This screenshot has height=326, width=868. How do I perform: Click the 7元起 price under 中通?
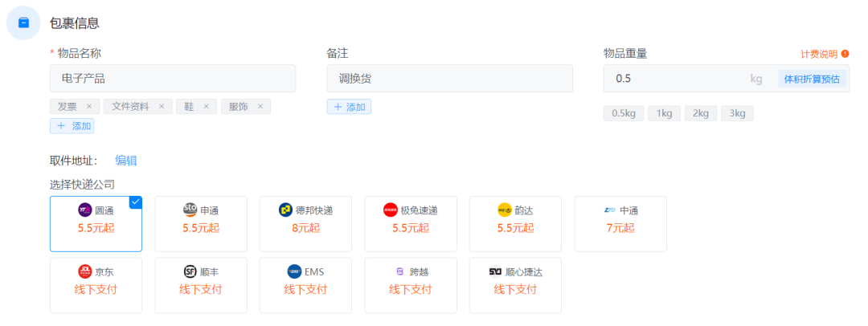pos(620,228)
